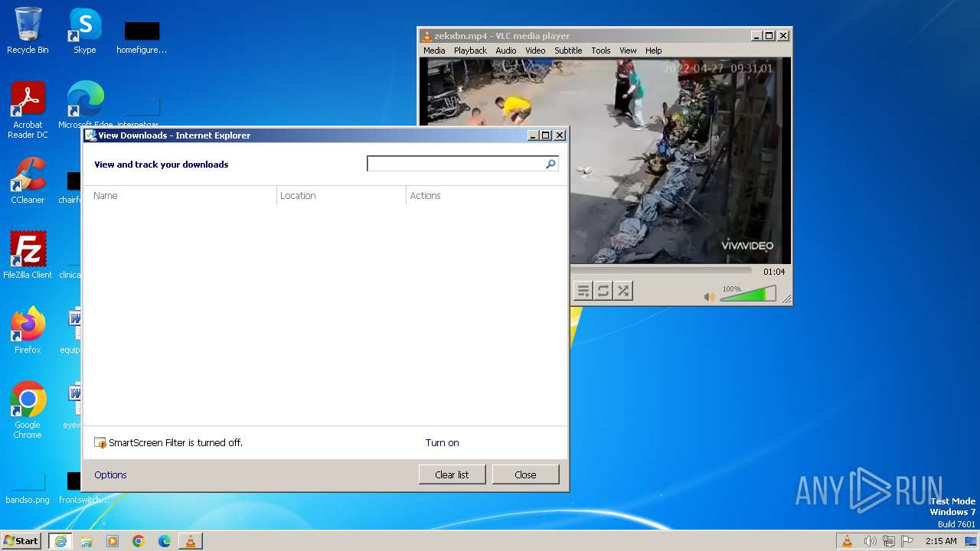
Task: Switch to Internet Explorer taskbar button
Action: click(x=60, y=541)
